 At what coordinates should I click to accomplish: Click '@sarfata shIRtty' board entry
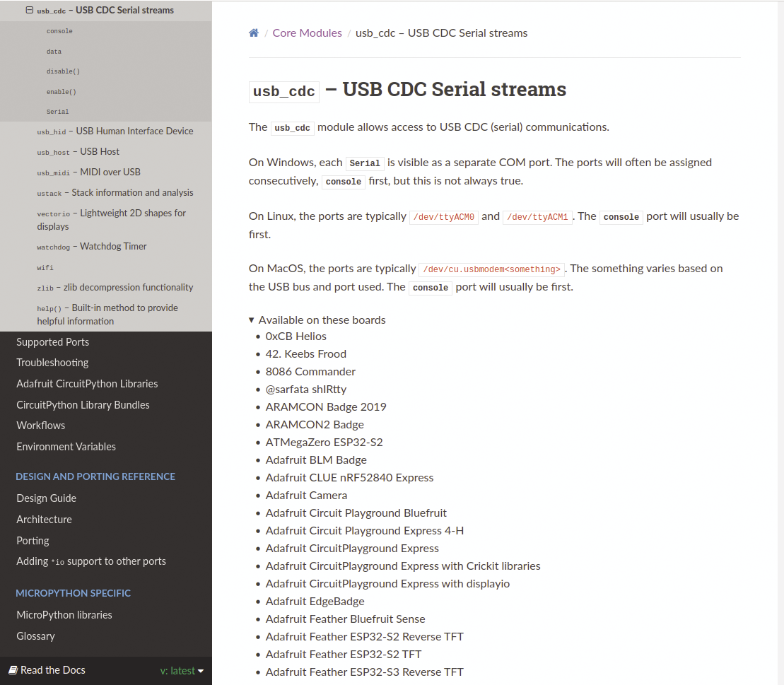(x=306, y=390)
